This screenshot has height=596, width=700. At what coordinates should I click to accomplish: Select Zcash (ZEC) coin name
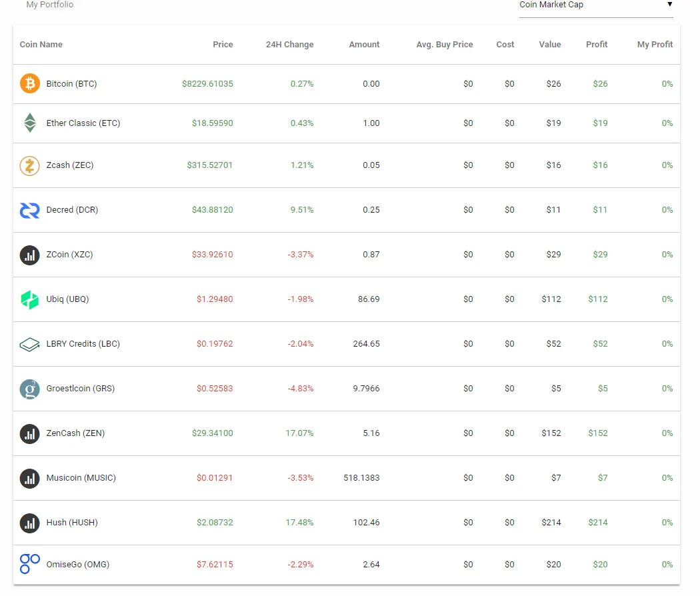(x=69, y=165)
